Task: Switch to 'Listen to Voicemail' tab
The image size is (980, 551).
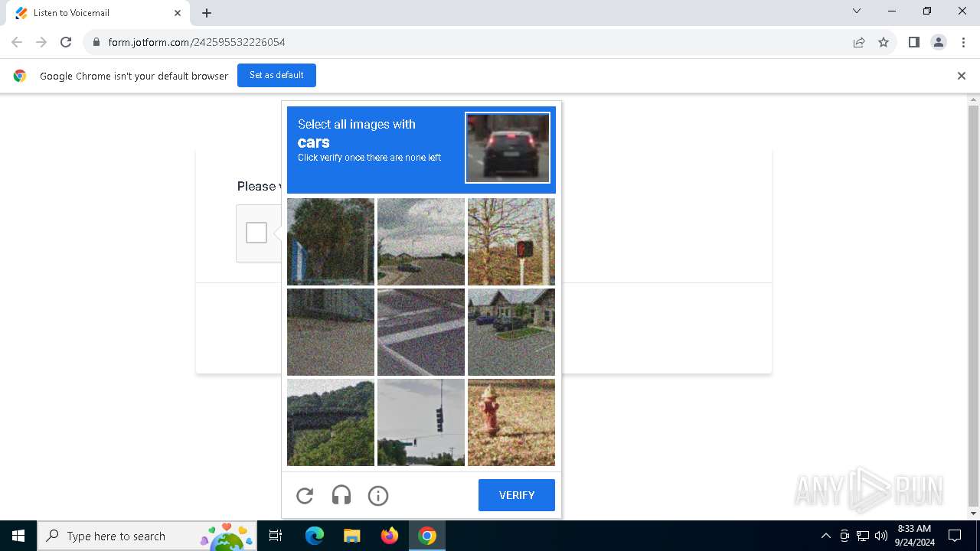Action: [x=98, y=13]
